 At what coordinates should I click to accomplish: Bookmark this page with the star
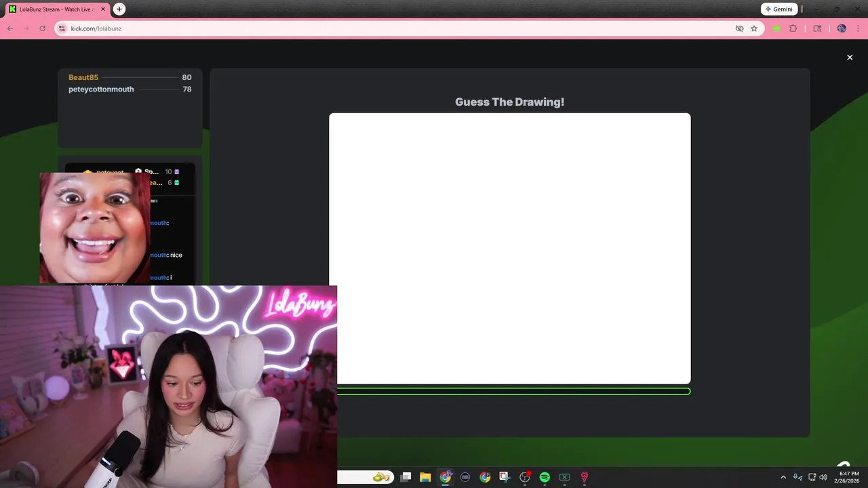754,28
